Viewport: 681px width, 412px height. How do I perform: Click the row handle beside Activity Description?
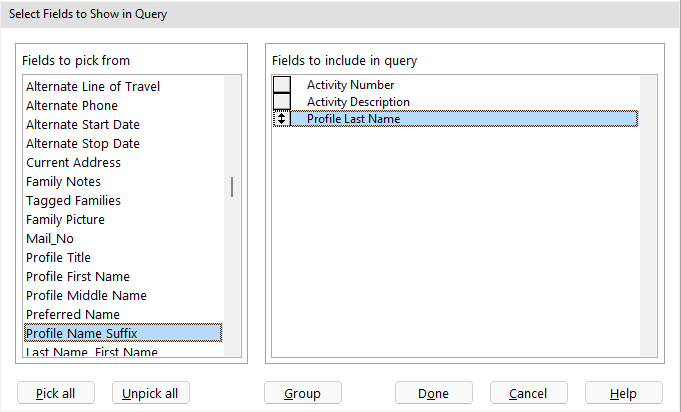pyautogui.click(x=282, y=102)
